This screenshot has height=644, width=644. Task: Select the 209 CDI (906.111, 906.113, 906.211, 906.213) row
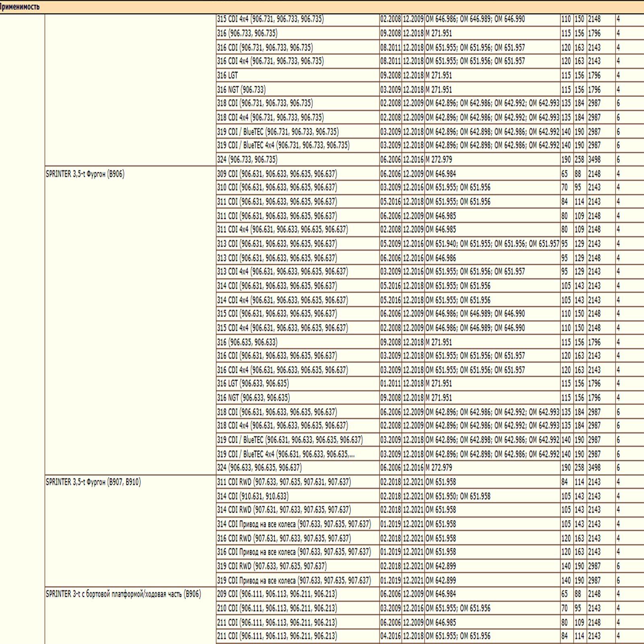277,594
